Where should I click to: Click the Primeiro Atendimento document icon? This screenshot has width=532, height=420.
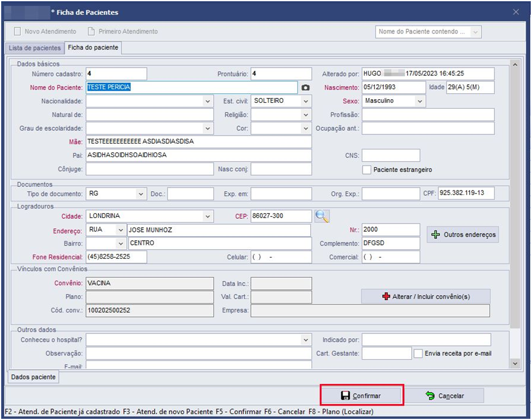(91, 32)
